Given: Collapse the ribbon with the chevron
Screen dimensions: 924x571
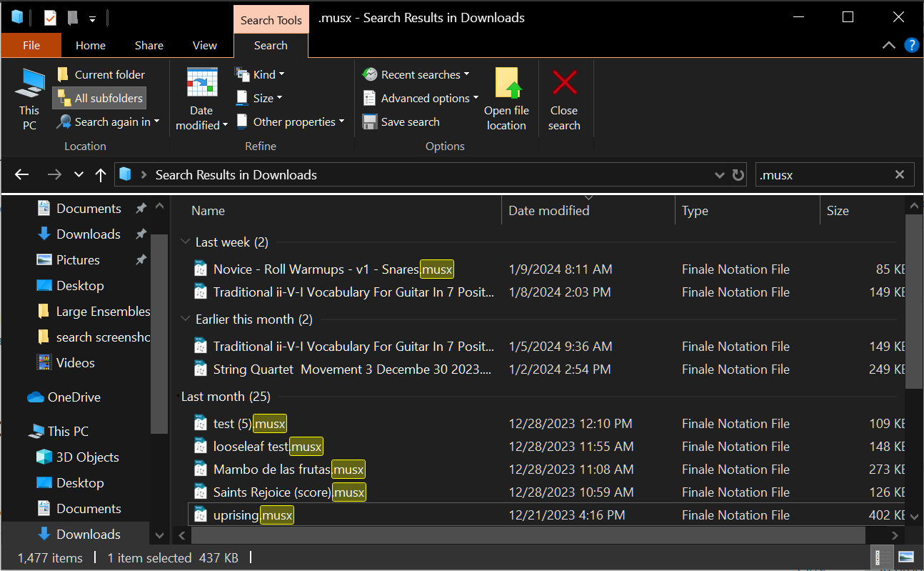Looking at the screenshot, I should [889, 45].
